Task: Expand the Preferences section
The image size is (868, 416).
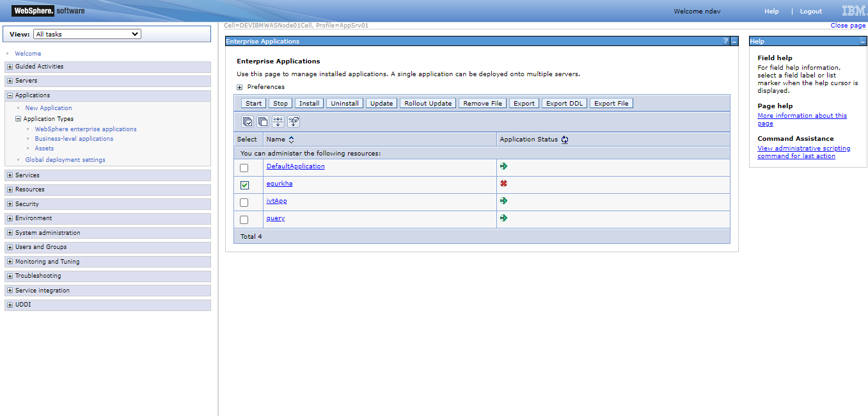Action: (x=240, y=87)
